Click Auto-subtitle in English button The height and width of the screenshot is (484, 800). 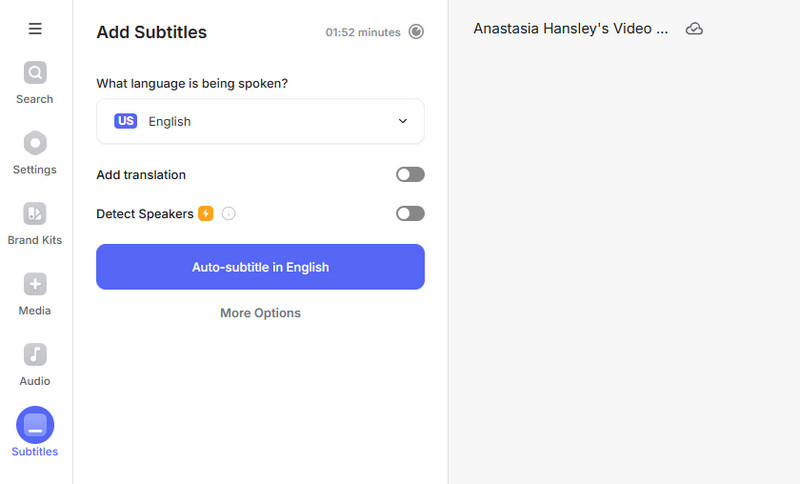click(x=260, y=267)
